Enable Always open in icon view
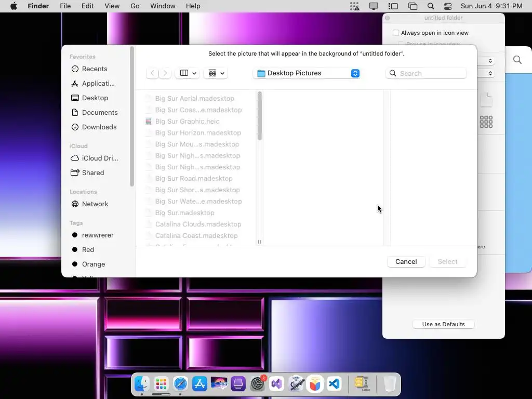 click(395, 33)
